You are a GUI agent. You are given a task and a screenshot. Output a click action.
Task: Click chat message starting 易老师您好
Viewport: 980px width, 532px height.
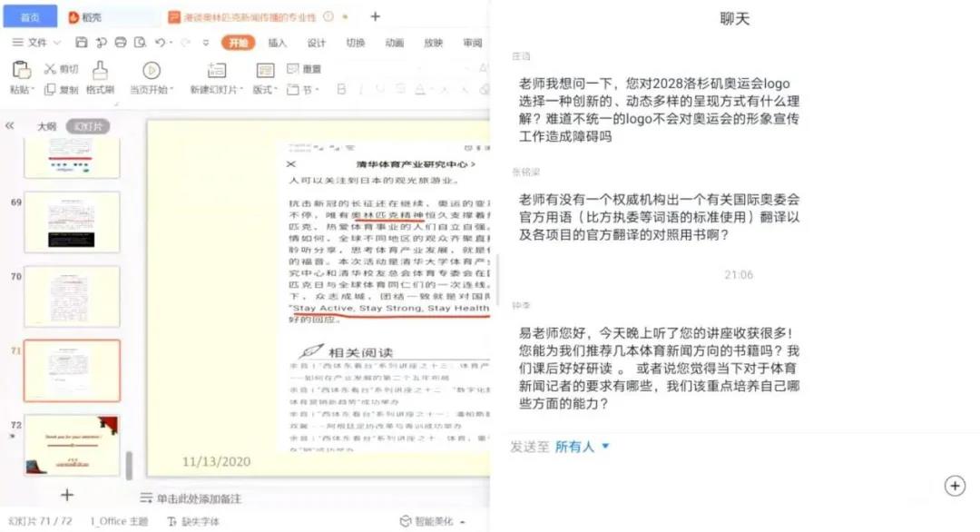(x=659, y=369)
